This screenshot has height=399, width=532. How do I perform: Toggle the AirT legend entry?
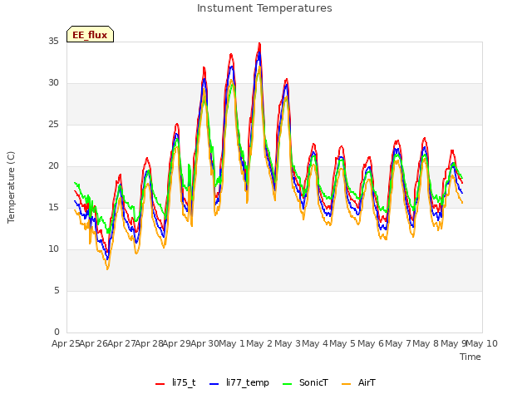coord(358,382)
